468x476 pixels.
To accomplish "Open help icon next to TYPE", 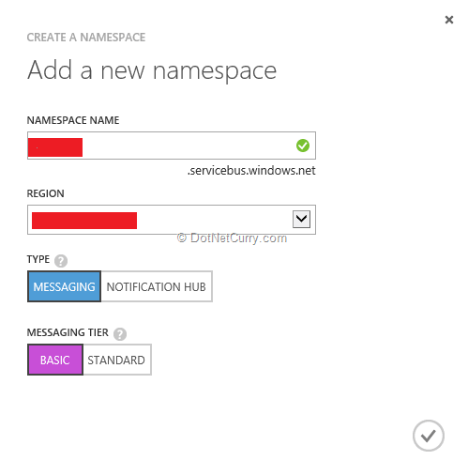I will click(x=61, y=261).
